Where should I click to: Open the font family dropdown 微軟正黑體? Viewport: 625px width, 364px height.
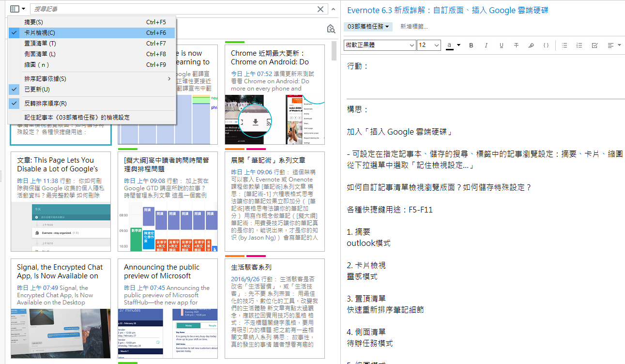click(380, 45)
